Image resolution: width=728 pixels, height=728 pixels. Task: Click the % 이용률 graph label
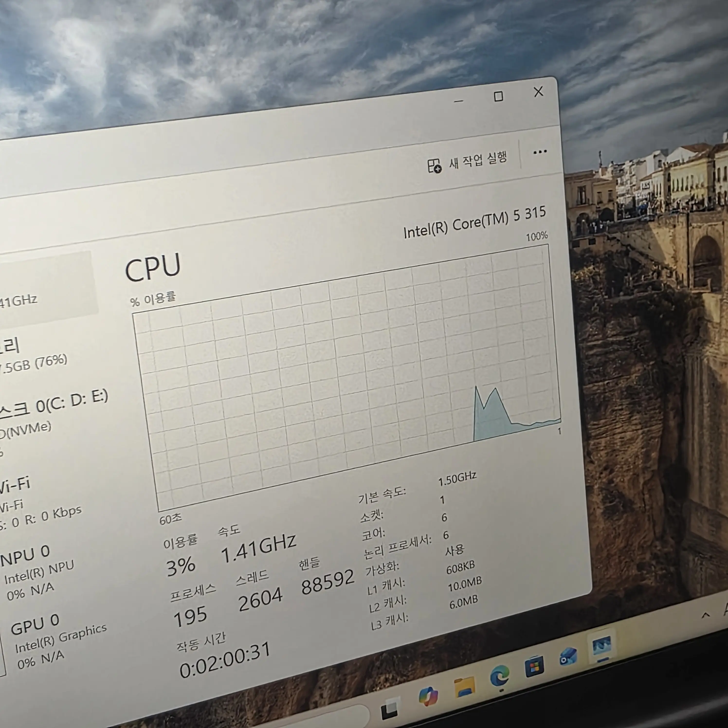point(153,299)
